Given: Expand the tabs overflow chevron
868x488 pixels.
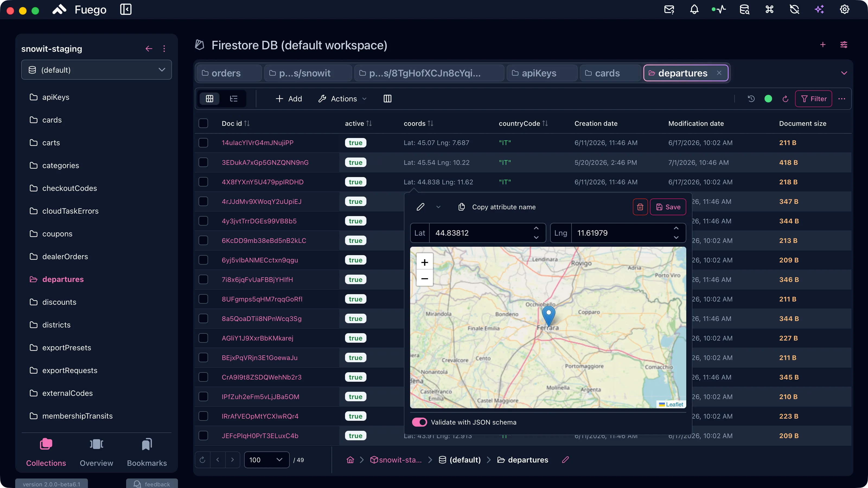Looking at the screenshot, I should click(x=844, y=73).
